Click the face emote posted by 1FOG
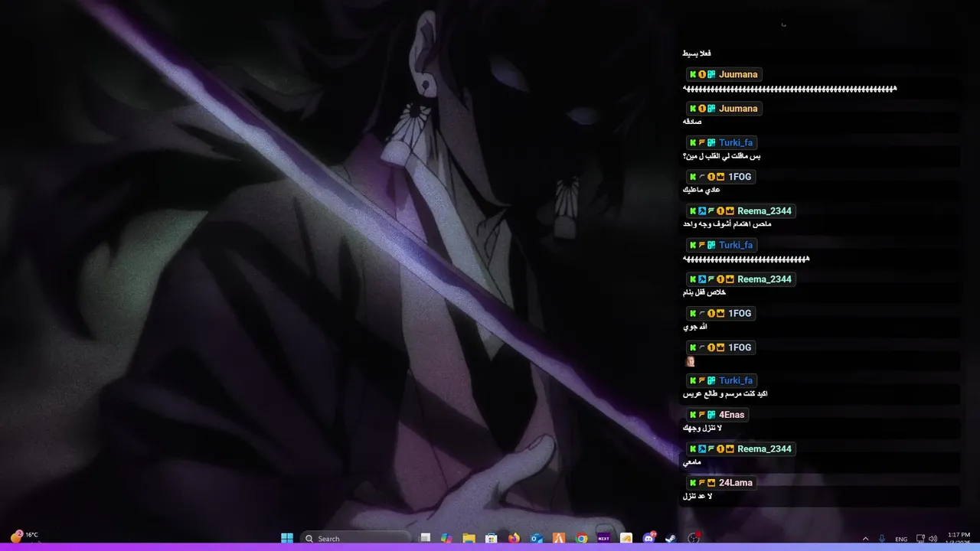 (690, 361)
